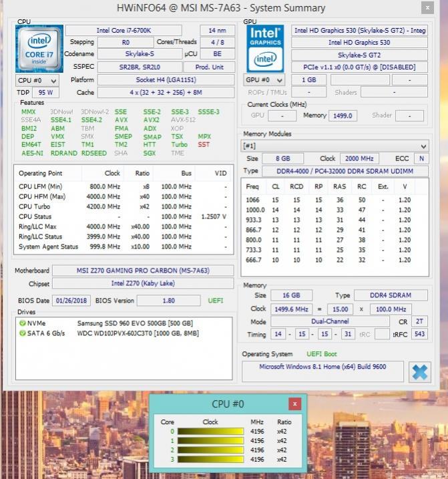Viewport: 448px width, 479px height.
Task: Click the System Agent Status row
Action: [124, 247]
